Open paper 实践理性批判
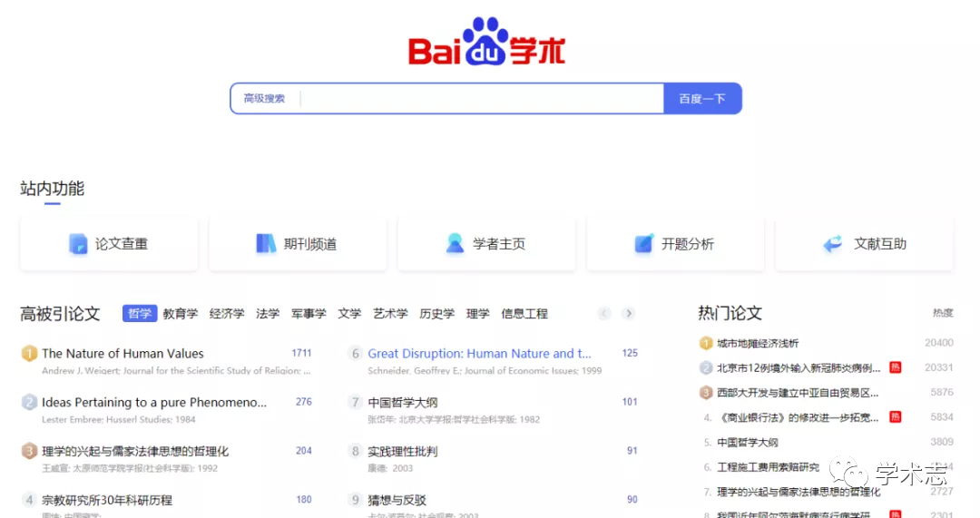This screenshot has width=980, height=518. 403,451
